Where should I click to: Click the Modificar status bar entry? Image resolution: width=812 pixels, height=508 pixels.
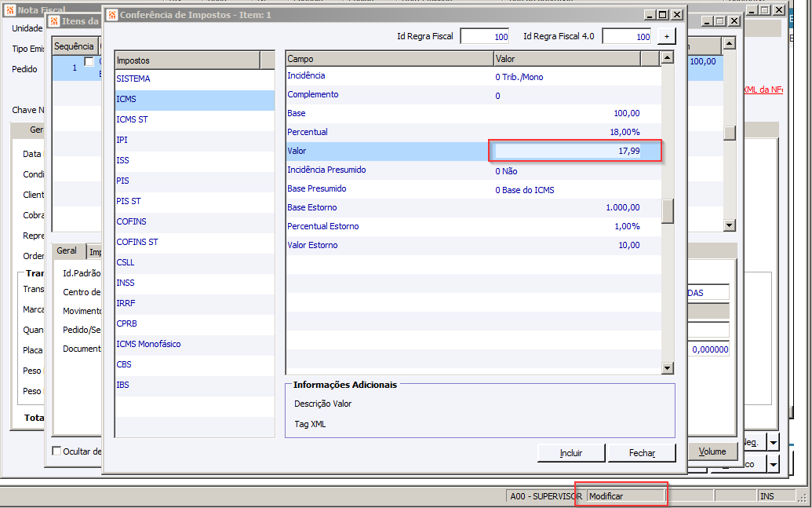pos(625,496)
